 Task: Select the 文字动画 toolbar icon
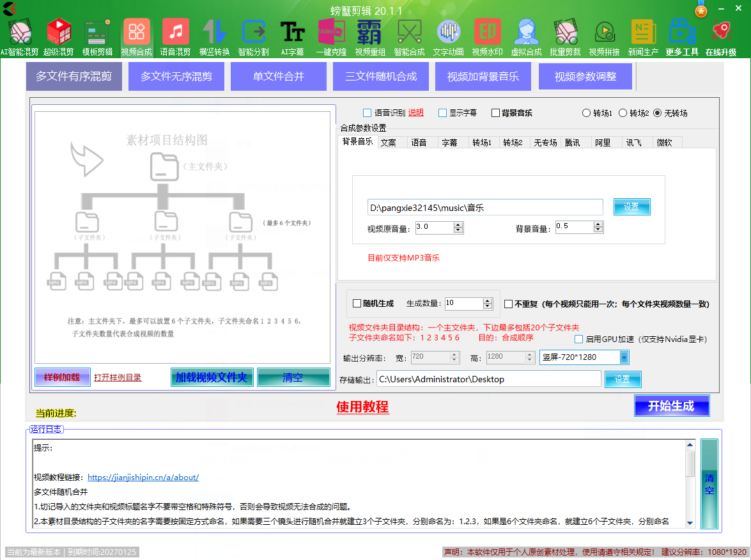coord(448,32)
